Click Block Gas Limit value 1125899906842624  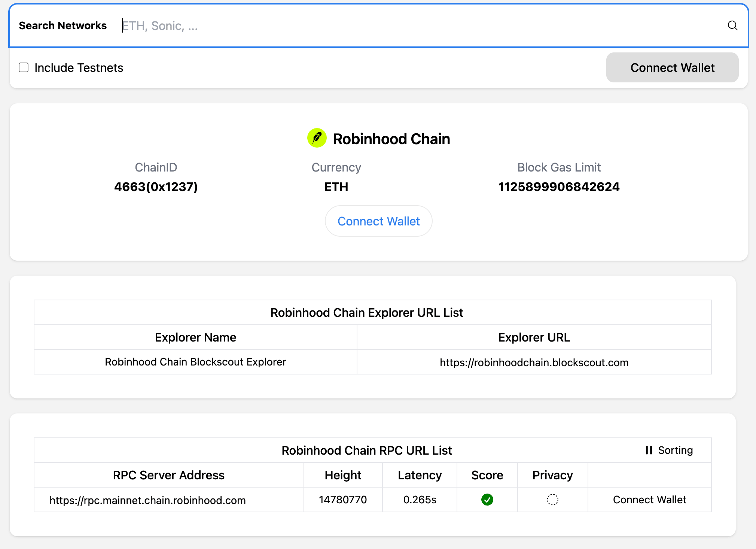pos(559,186)
